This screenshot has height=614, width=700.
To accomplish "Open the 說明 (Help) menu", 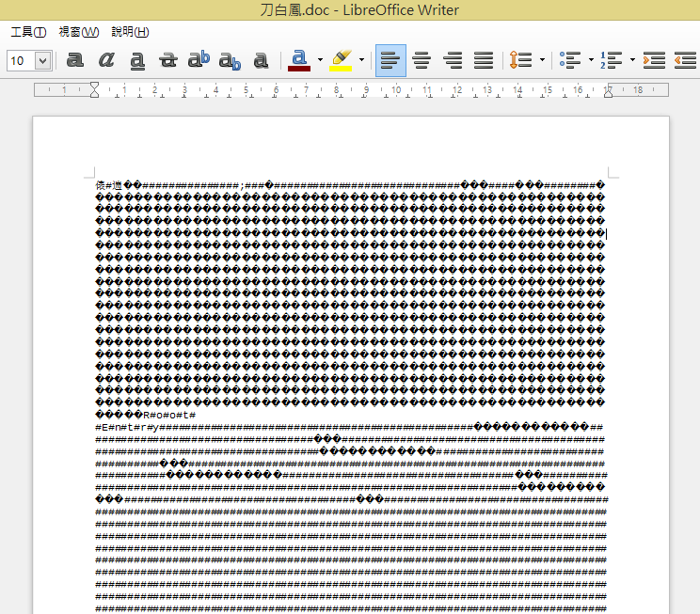I will click(129, 32).
